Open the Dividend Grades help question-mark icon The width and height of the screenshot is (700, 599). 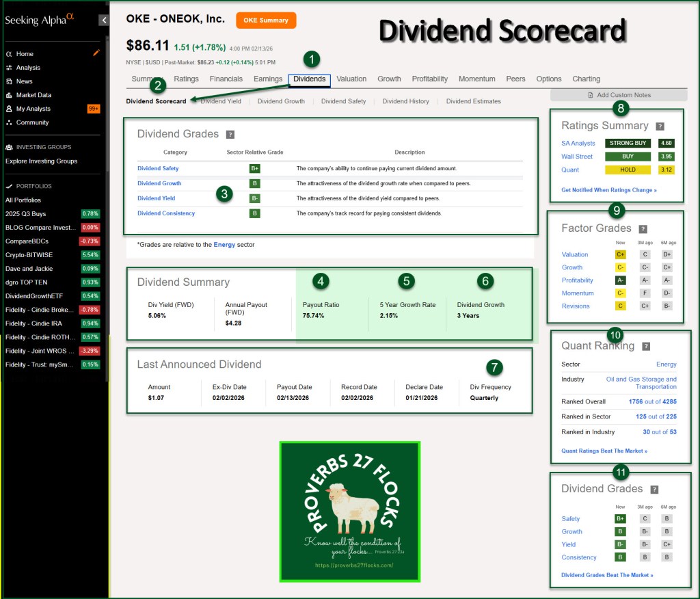click(230, 135)
